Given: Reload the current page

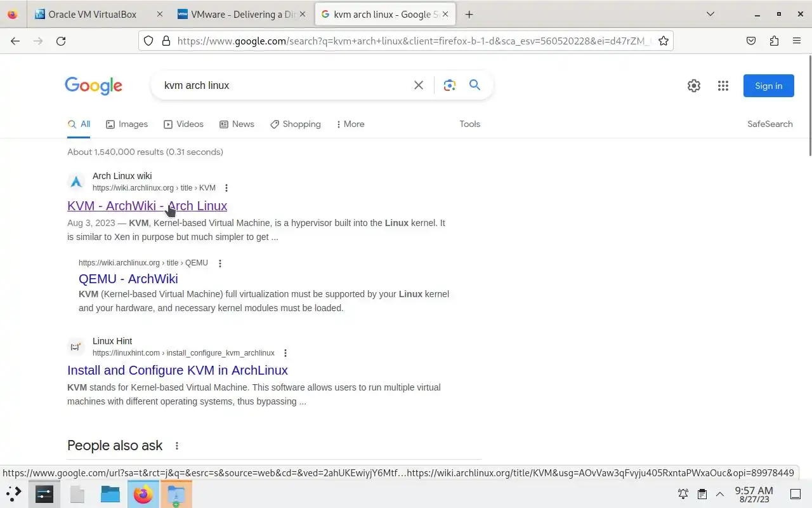Looking at the screenshot, I should coord(61,41).
